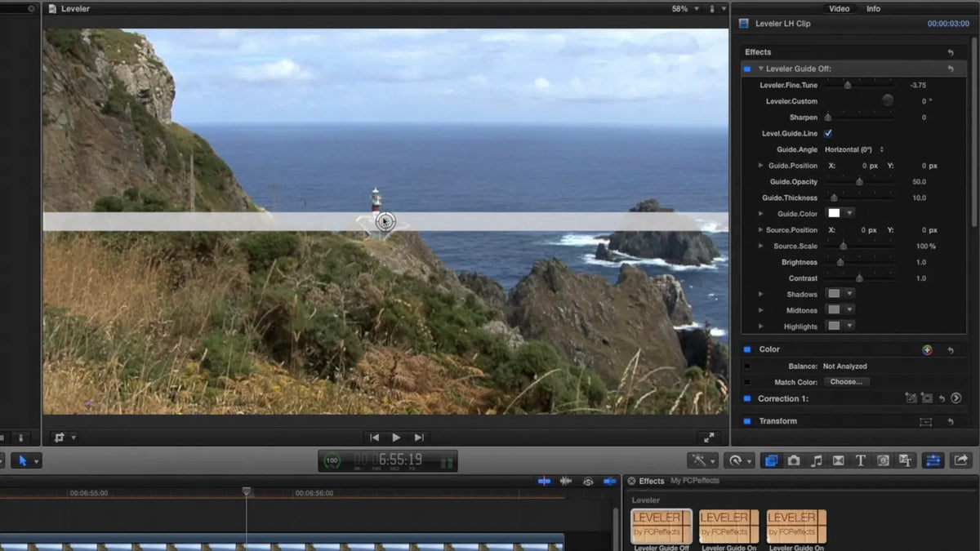The height and width of the screenshot is (551, 980).
Task: Play the clip in the viewer
Action: [x=396, y=438]
